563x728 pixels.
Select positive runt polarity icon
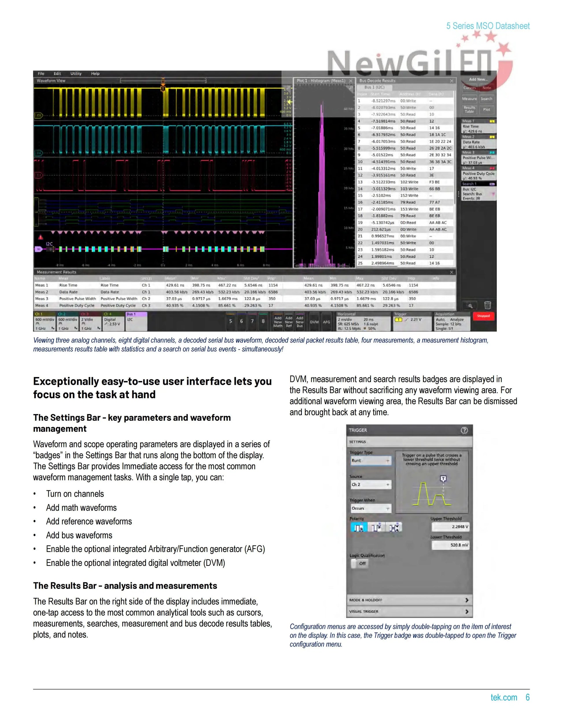point(359,528)
